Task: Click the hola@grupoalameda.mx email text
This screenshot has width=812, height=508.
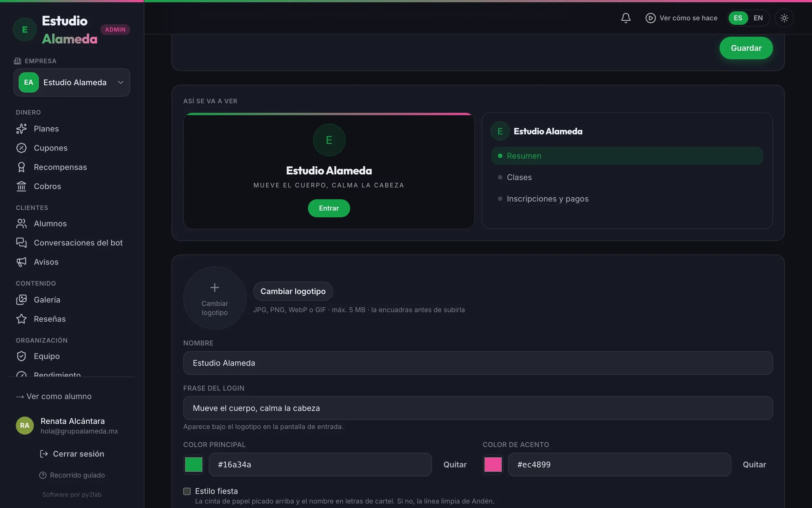Action: (x=79, y=431)
